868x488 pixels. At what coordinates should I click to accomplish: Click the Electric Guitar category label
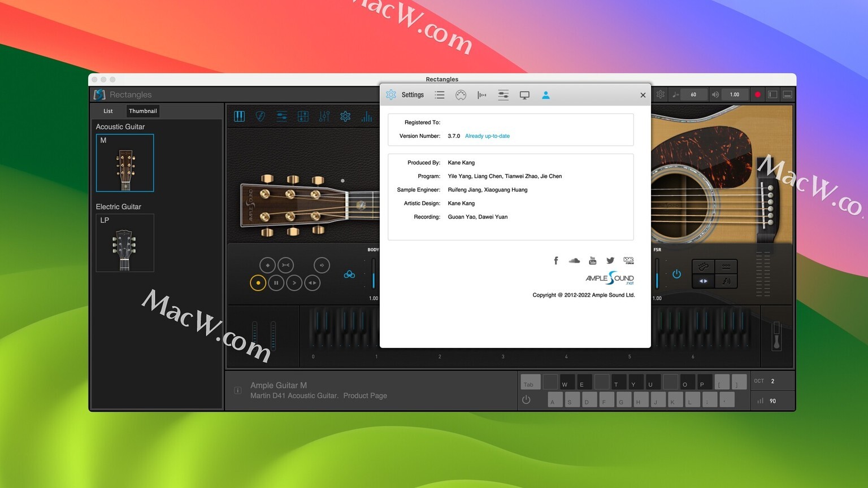pyautogui.click(x=119, y=207)
